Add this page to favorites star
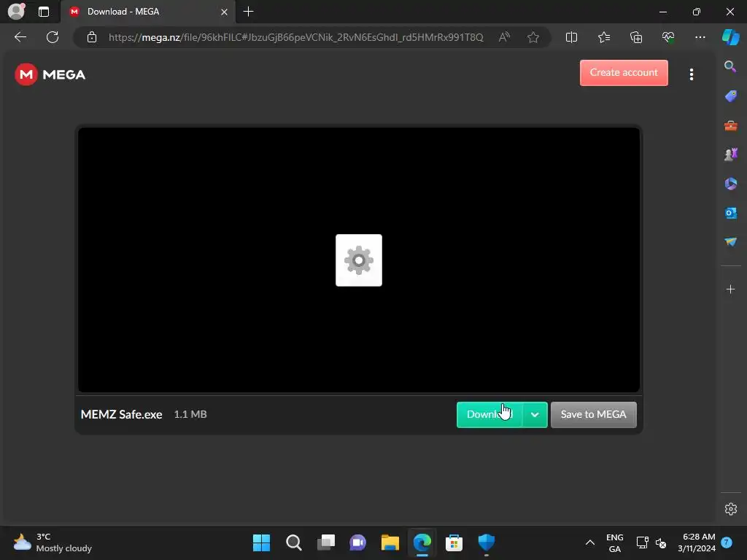The width and height of the screenshot is (747, 560). [x=533, y=37]
